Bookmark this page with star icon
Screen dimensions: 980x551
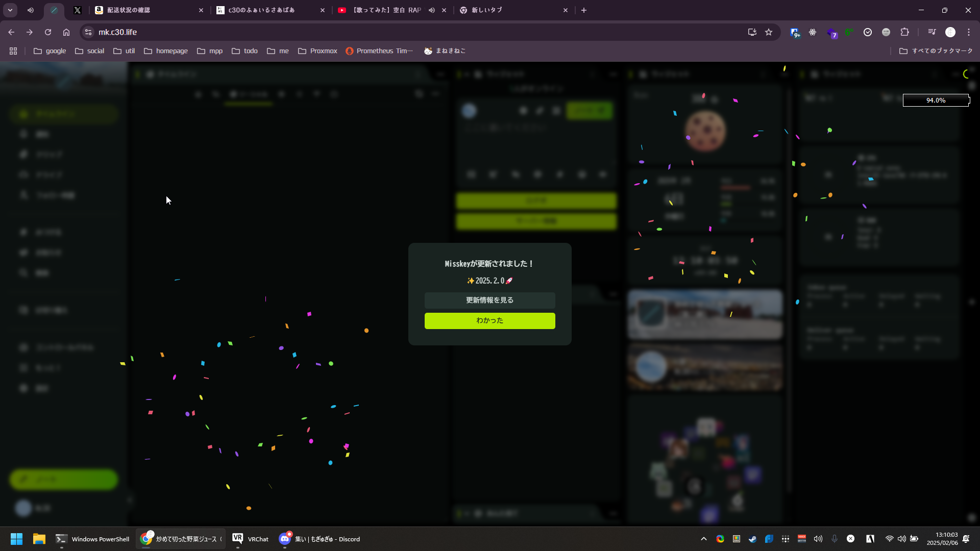coord(769,32)
